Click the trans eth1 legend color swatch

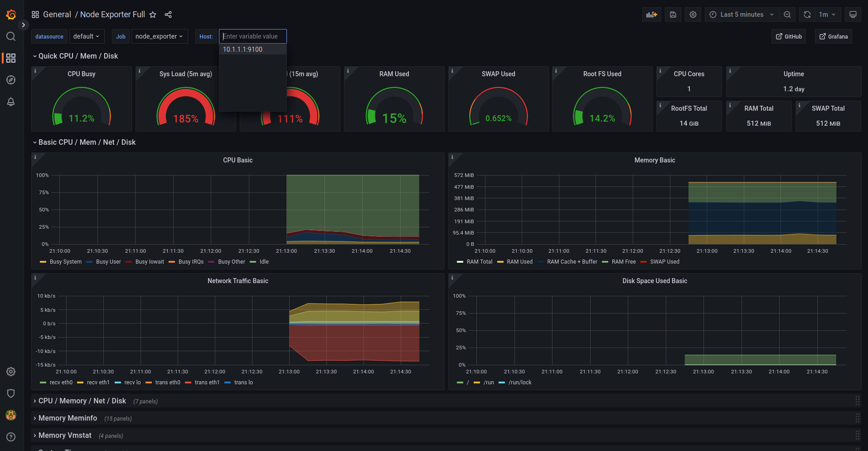188,382
